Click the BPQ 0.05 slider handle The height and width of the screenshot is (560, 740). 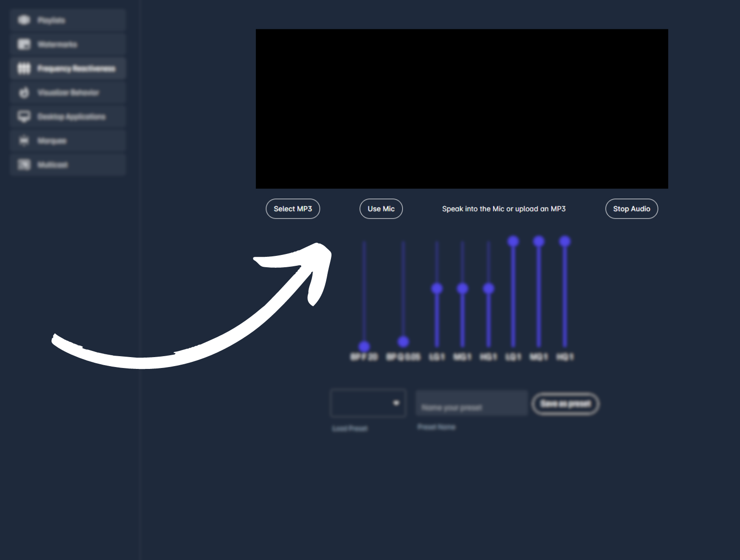click(x=403, y=341)
